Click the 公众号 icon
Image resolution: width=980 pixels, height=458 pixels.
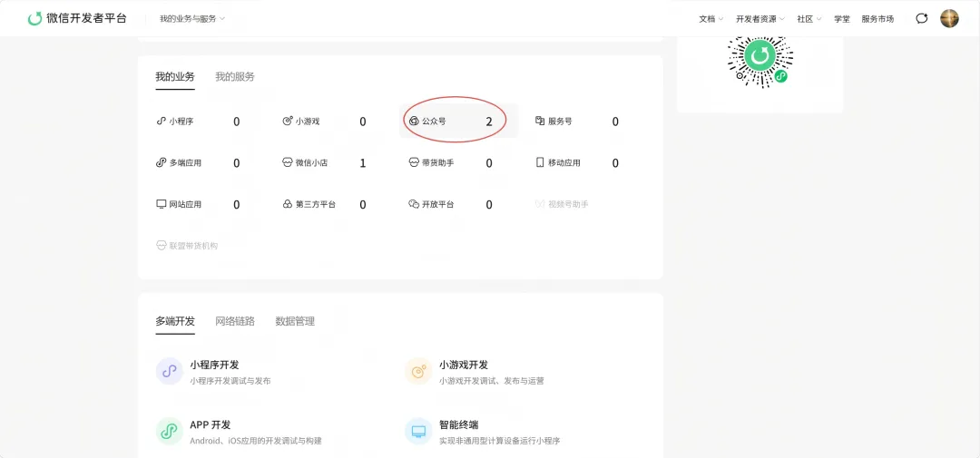tap(414, 122)
